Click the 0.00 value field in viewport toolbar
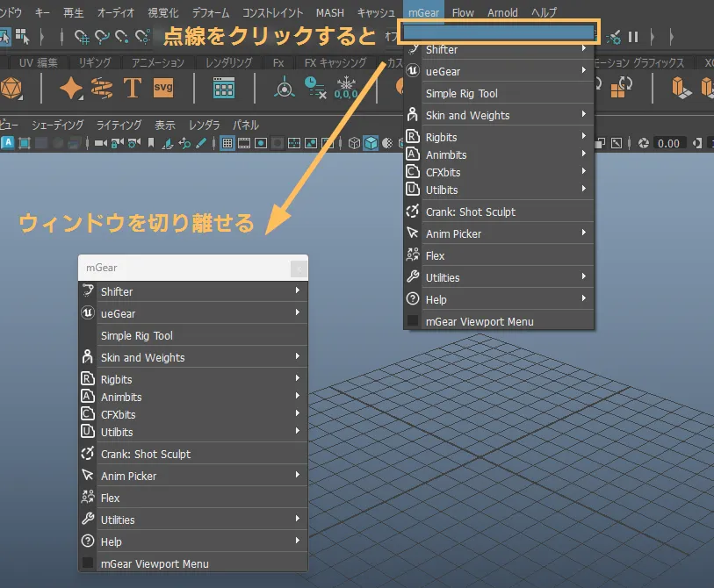Viewport: 714px width, 588px height. click(670, 143)
